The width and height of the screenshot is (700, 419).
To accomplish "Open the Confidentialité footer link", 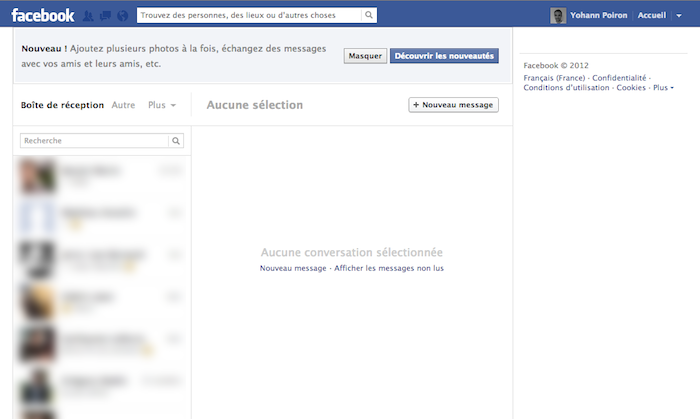I will point(619,77).
